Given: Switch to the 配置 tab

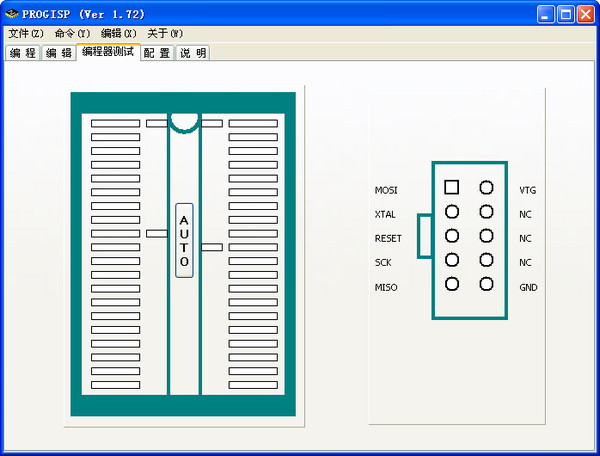Looking at the screenshot, I should pos(156,53).
